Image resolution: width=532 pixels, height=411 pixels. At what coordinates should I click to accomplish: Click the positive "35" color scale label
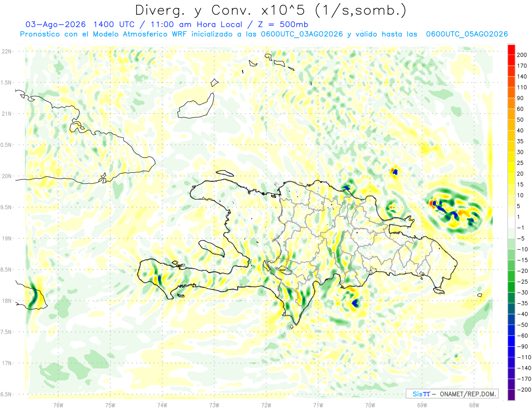(520, 141)
